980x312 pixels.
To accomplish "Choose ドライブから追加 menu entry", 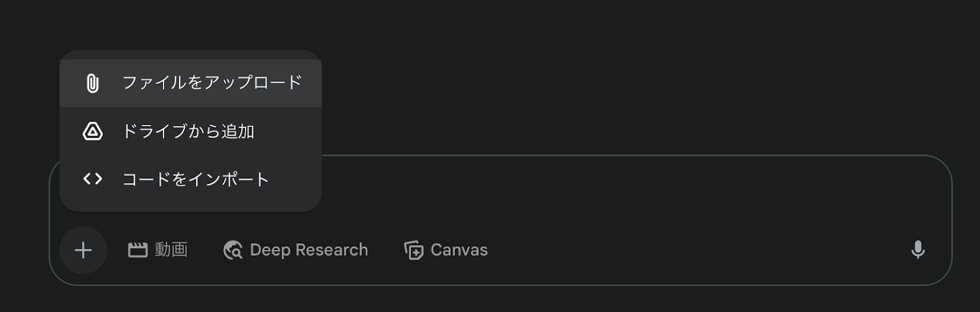I will tap(190, 131).
